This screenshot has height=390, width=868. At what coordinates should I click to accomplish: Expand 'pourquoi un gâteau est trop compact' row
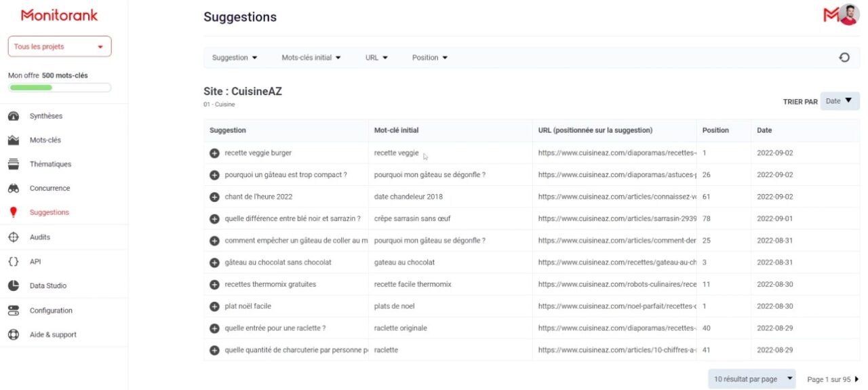214,175
